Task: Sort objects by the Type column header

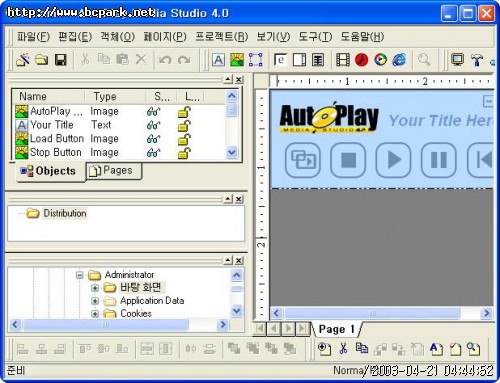Action: tap(115, 96)
